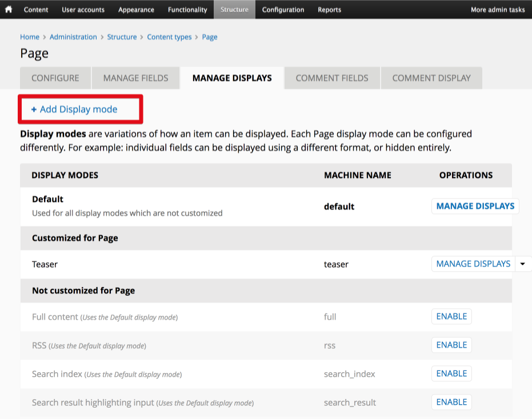Open User accounts from the toolbar
The image size is (532, 419).
pos(83,9)
